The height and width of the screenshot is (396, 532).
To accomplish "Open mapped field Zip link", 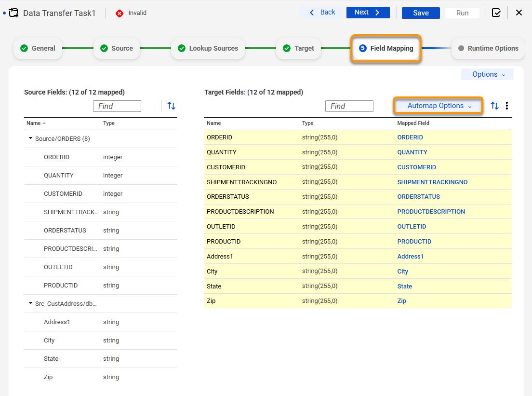I will pos(401,301).
